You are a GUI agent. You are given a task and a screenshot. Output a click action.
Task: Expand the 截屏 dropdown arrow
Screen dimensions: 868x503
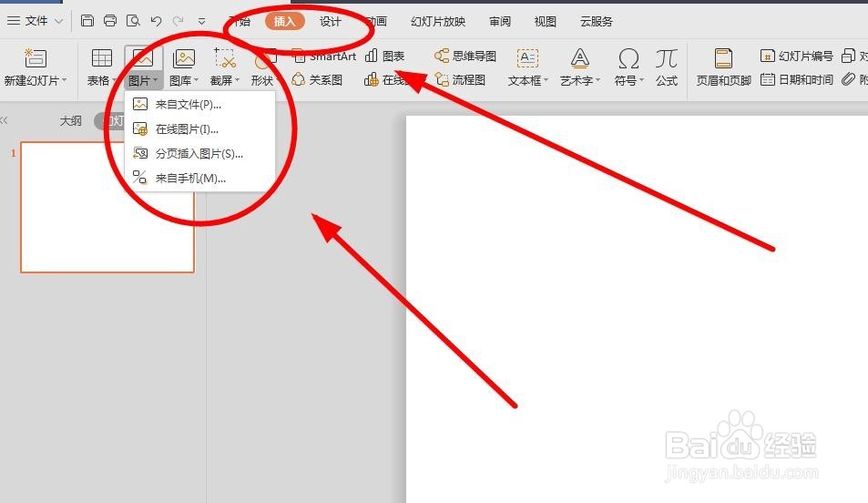(x=237, y=80)
